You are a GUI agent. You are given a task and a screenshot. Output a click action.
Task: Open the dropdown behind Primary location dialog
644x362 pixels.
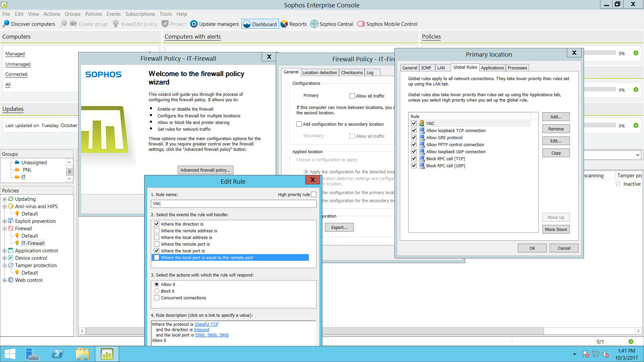coord(637,155)
